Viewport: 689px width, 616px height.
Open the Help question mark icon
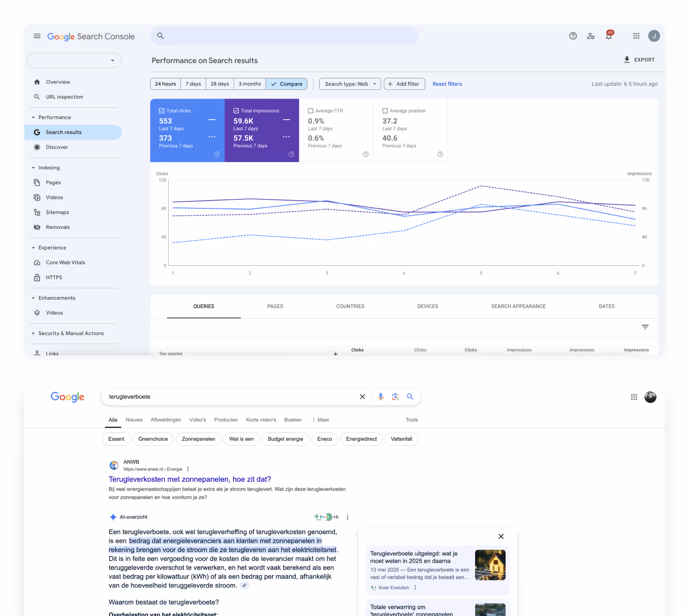[573, 36]
